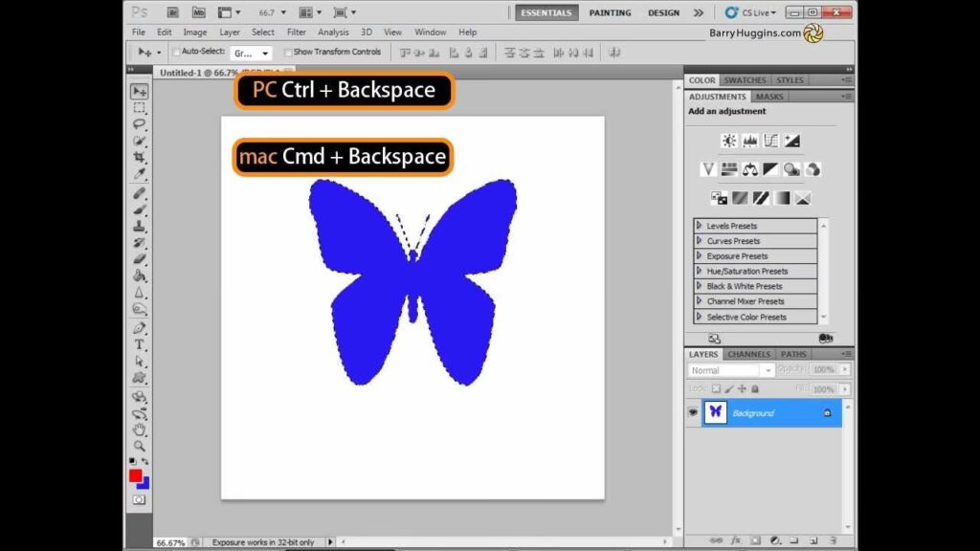Open the Normal blend mode dropdown
The image size is (980, 551).
pos(731,370)
